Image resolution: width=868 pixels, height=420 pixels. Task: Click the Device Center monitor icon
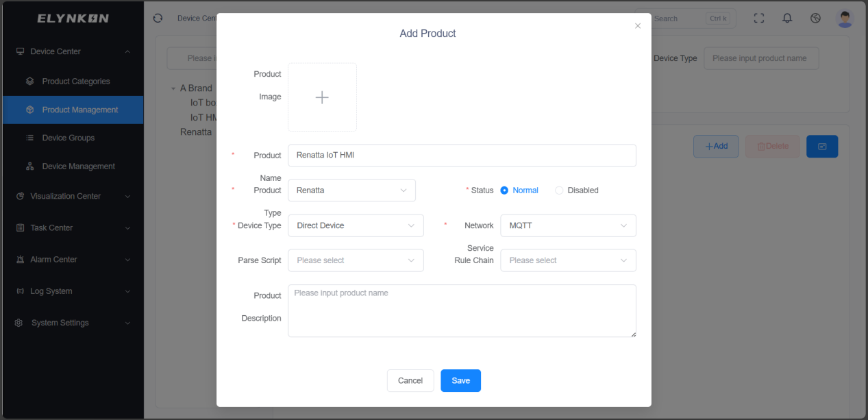[21, 51]
